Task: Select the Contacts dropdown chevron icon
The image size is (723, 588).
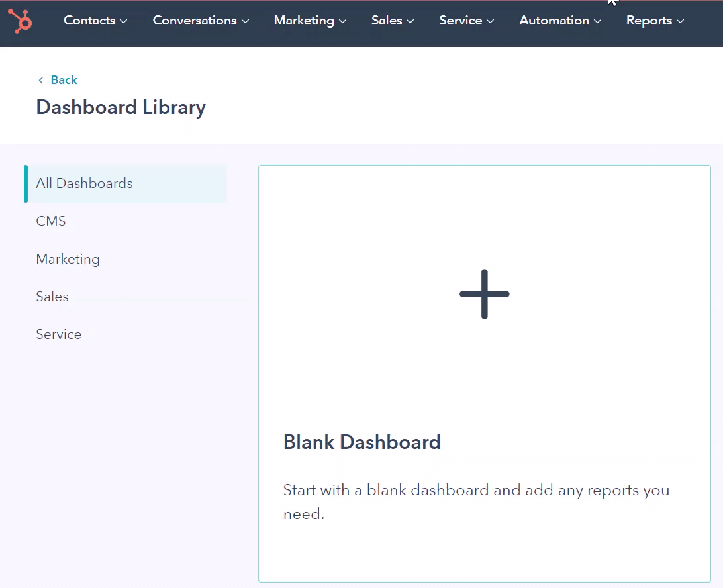Action: point(124,21)
